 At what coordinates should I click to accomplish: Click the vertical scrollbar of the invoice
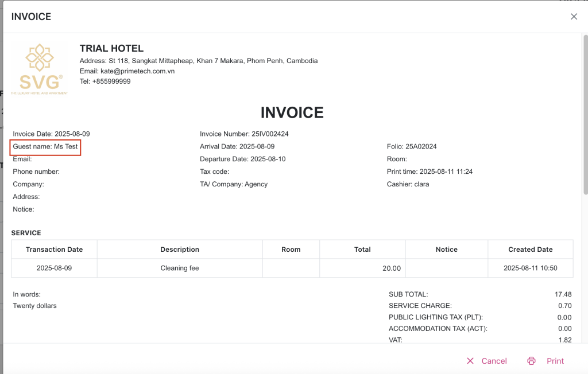tap(585, 115)
